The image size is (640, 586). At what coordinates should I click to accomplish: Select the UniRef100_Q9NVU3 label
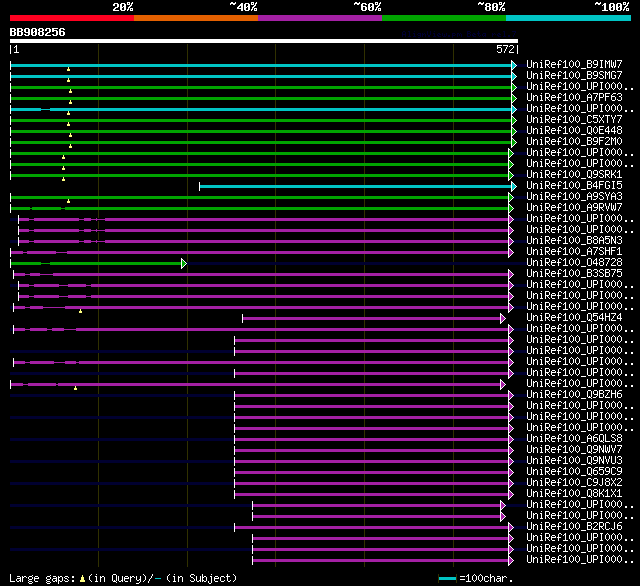[574, 461]
